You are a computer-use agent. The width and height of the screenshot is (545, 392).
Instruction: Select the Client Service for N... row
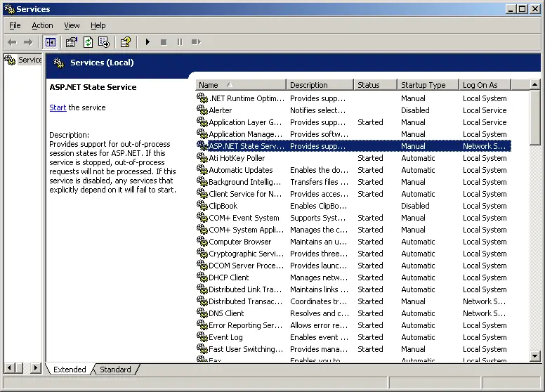click(x=353, y=194)
